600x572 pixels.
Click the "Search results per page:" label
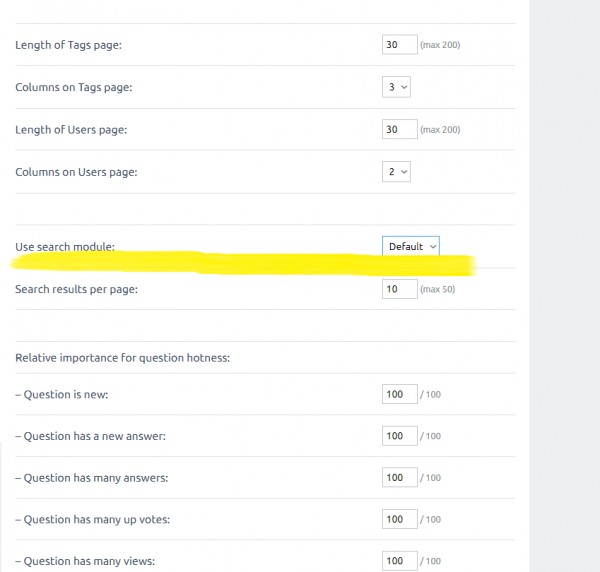point(76,290)
